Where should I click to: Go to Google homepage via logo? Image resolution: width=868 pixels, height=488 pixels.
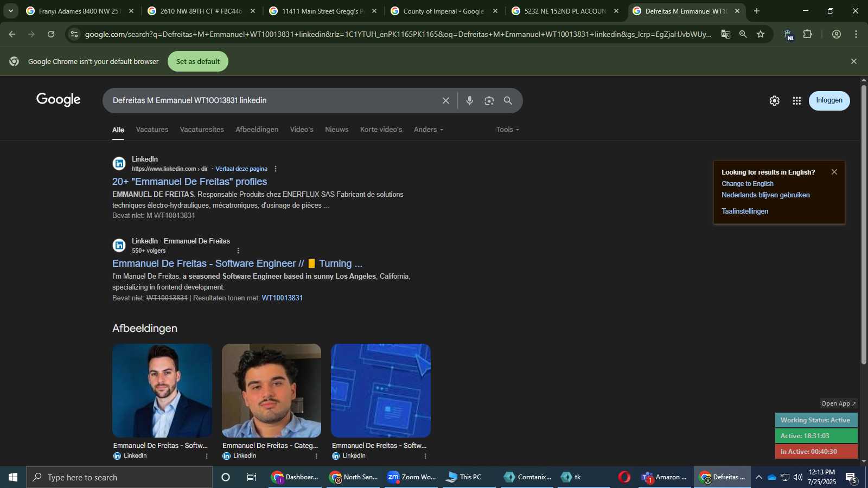(x=59, y=100)
